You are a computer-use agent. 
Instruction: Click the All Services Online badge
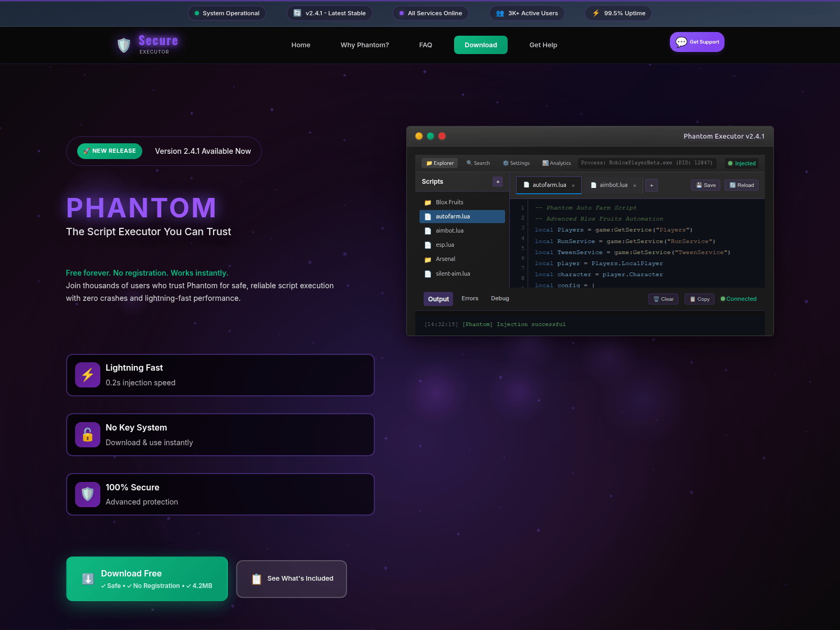coord(430,13)
